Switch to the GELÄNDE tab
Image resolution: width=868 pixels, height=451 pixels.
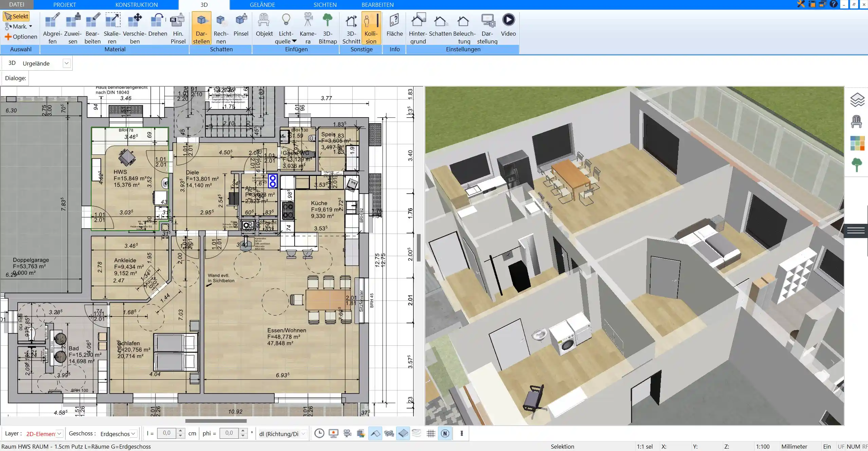point(262,5)
